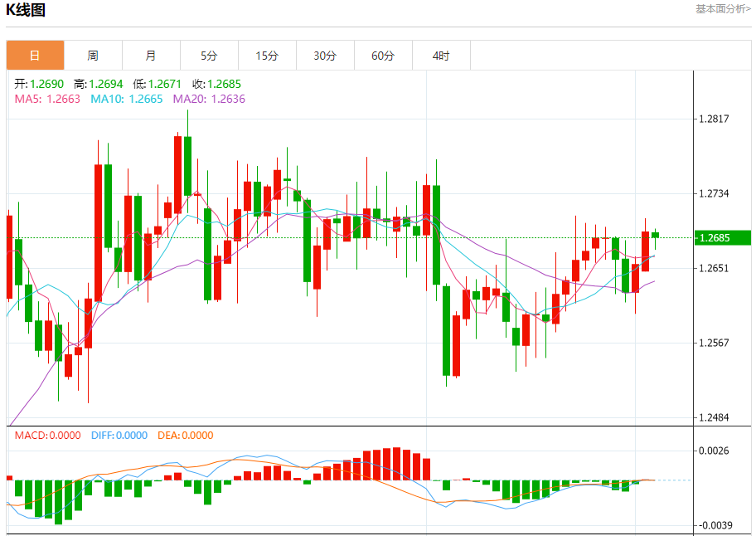The height and width of the screenshot is (536, 756).
Task: Open the 4时 interval tab
Action: click(x=441, y=56)
